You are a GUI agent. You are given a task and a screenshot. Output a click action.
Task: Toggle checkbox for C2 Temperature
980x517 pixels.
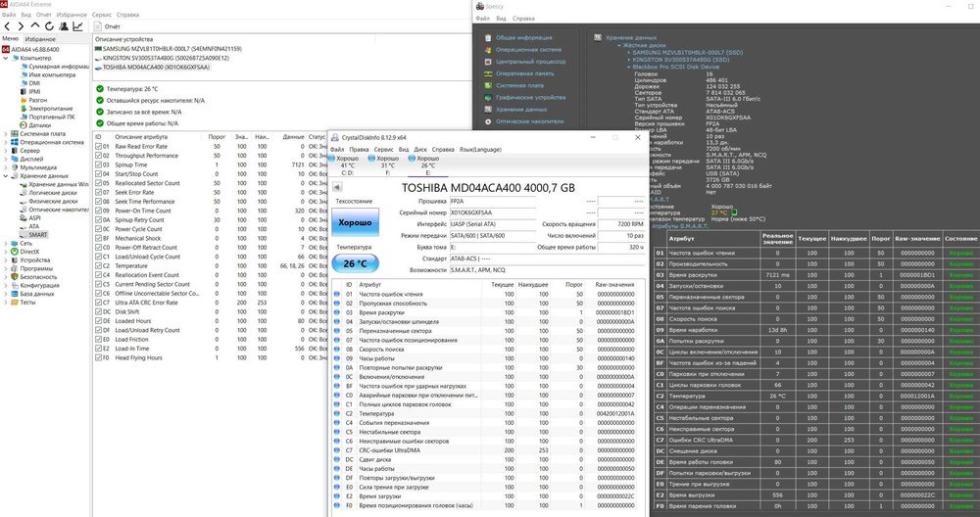pyautogui.click(x=98, y=266)
